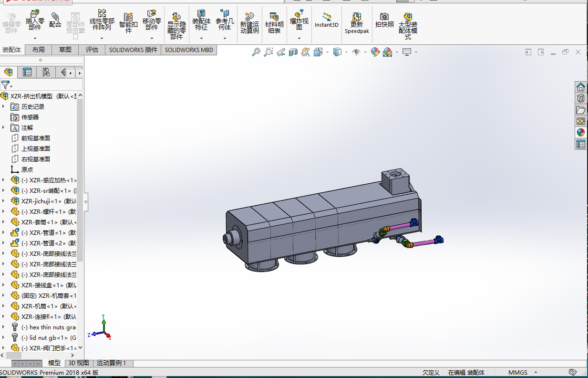Open Appearances color ball task pane icon

coord(580,133)
